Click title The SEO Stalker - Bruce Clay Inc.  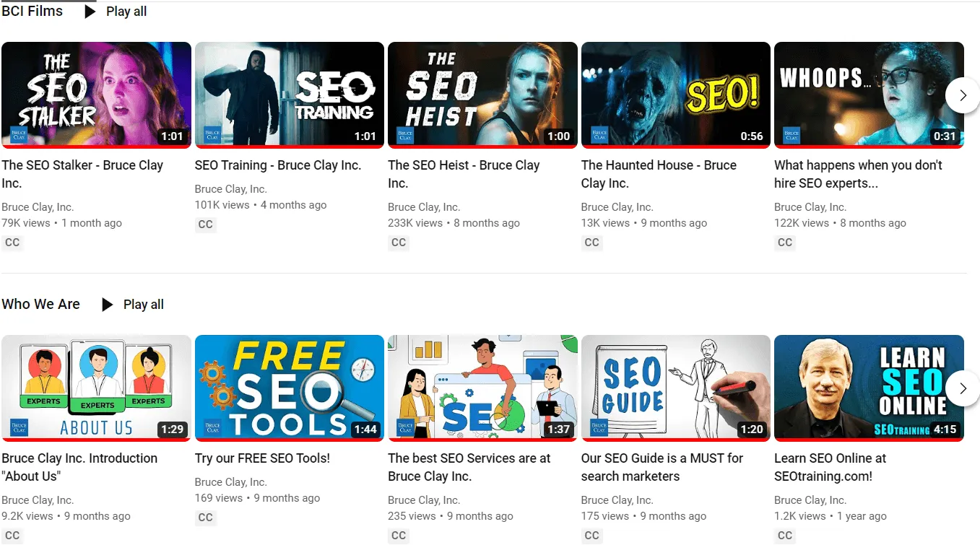pyautogui.click(x=82, y=174)
